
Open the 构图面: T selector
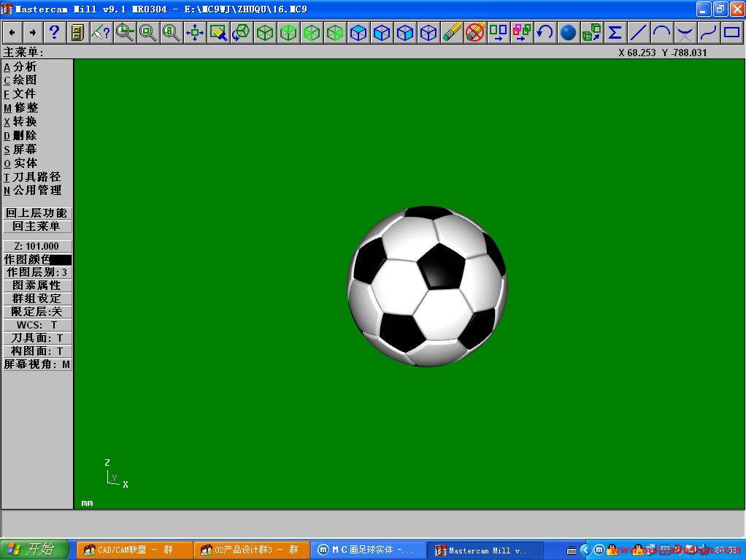coord(37,351)
